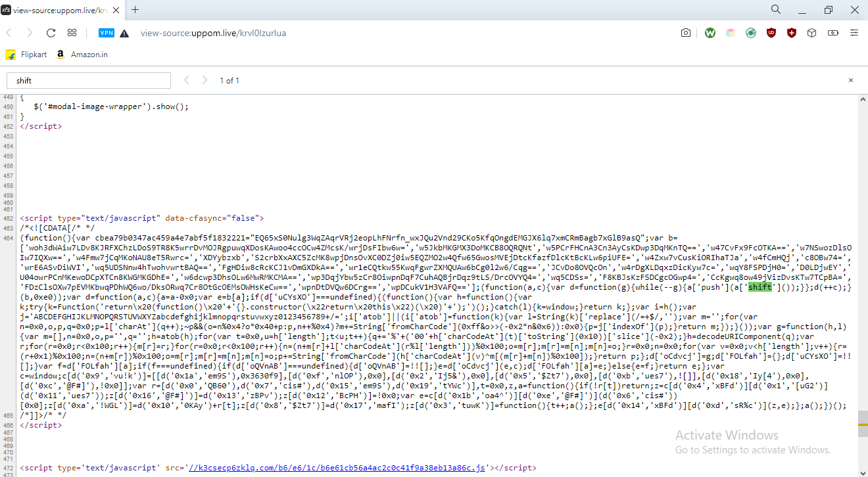Open the security warning triangle icon

[124, 34]
